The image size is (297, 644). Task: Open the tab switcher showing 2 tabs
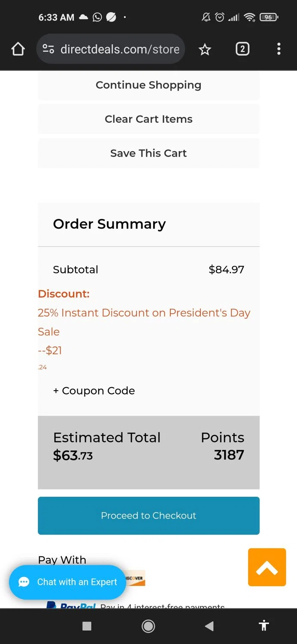pos(242,49)
